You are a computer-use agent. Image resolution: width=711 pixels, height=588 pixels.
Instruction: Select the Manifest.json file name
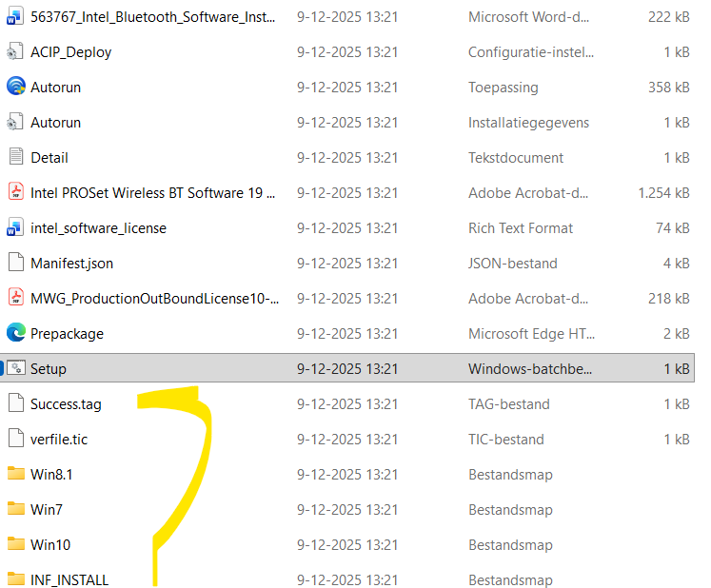71,264
